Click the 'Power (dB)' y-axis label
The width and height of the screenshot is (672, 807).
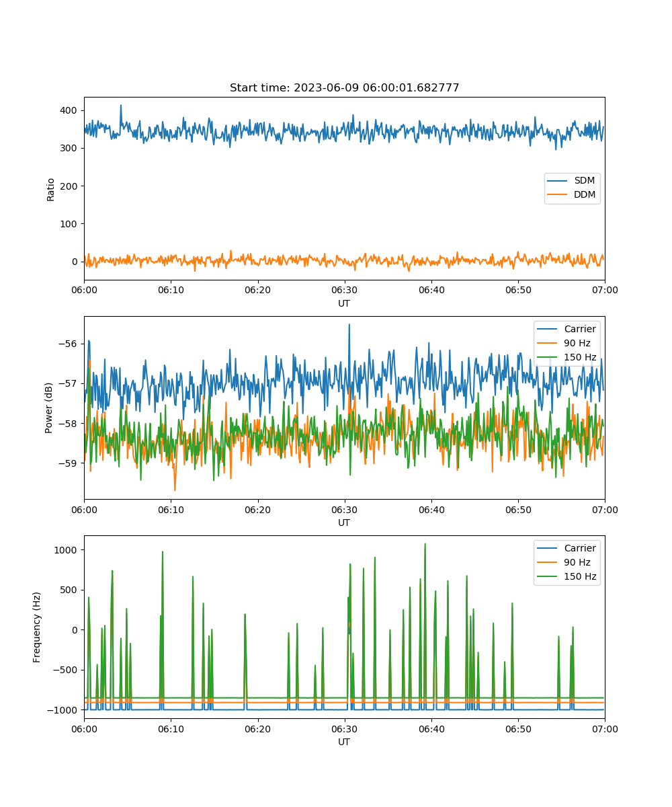click(x=49, y=408)
